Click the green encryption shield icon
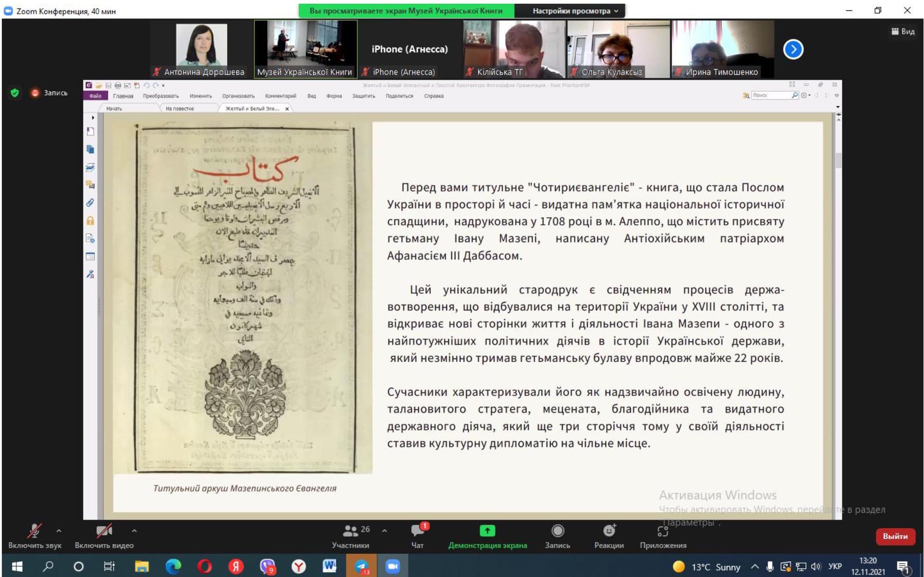This screenshot has height=577, width=924. [15, 93]
